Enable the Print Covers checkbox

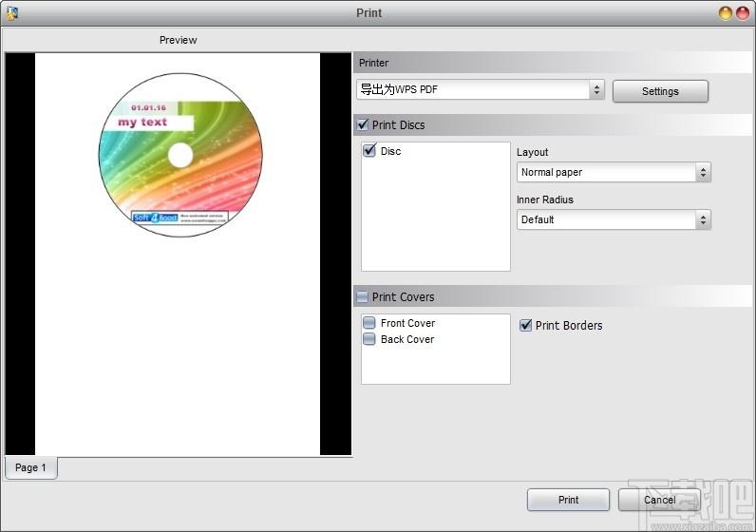pos(362,296)
